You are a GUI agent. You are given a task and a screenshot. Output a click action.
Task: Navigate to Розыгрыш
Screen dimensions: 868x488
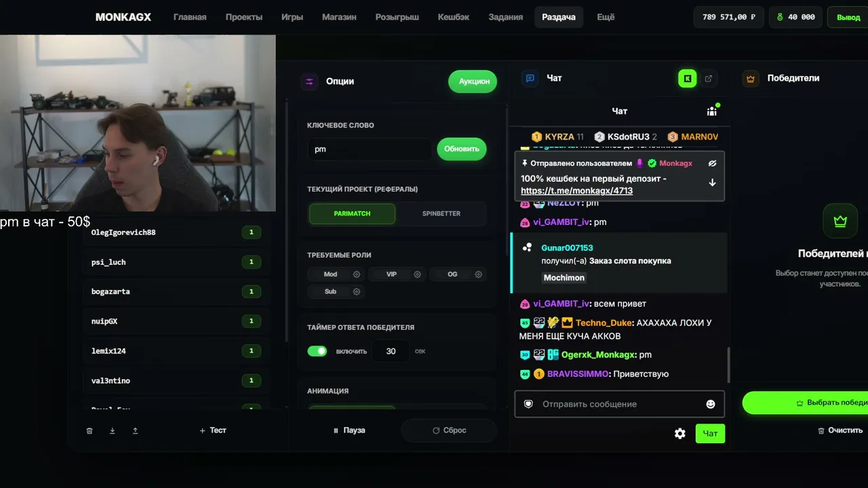[397, 17]
